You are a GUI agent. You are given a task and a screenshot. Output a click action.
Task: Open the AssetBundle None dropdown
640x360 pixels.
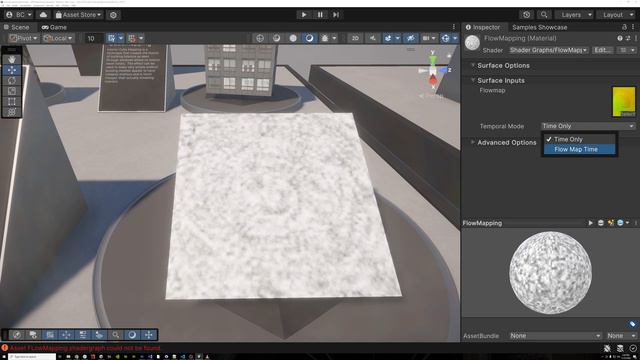pos(556,336)
